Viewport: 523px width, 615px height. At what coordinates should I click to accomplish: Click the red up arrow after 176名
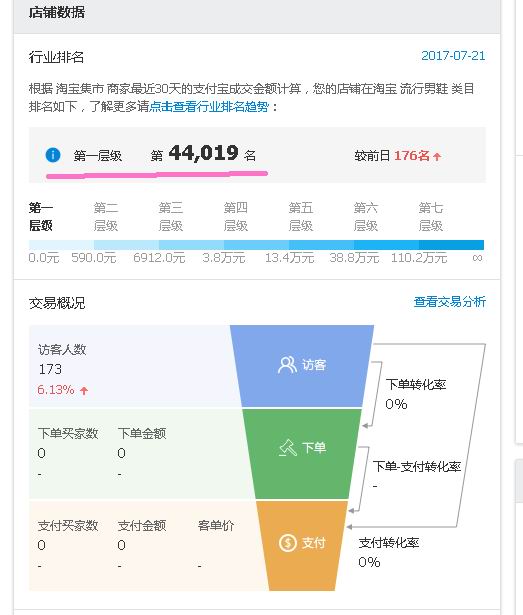click(x=437, y=156)
